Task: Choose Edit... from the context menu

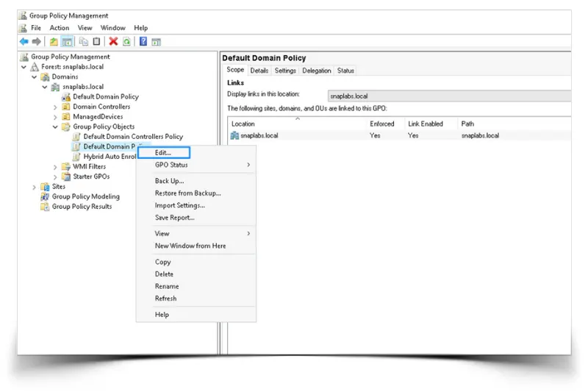Action: click(x=164, y=153)
